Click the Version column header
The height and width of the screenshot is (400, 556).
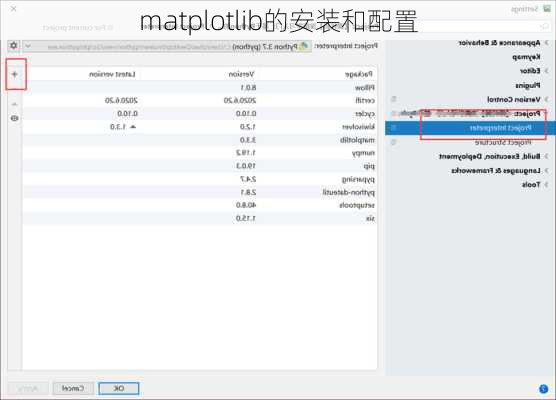pos(241,74)
